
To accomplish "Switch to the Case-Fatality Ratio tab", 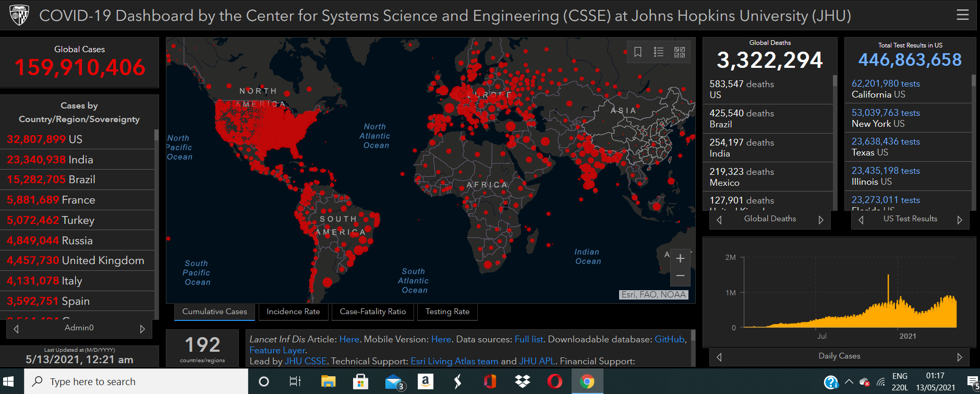I will [372, 312].
